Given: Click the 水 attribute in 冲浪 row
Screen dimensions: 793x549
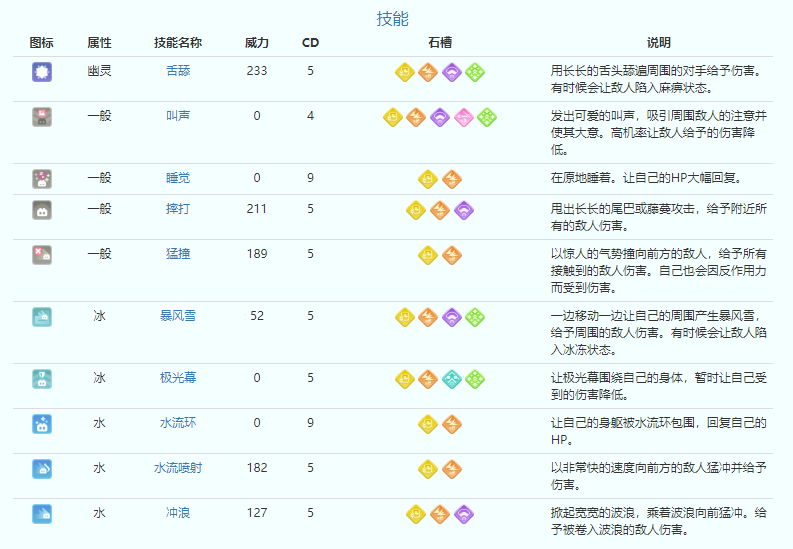Looking at the screenshot, I should tap(99, 513).
